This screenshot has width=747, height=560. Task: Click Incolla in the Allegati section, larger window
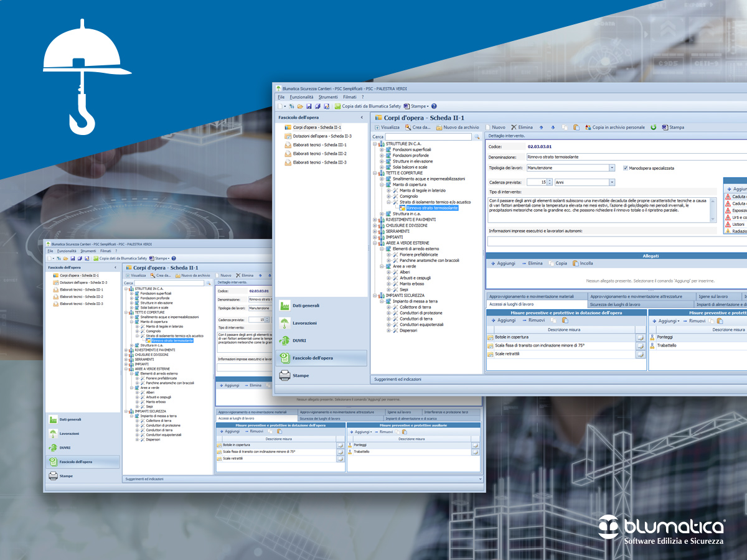583,263
